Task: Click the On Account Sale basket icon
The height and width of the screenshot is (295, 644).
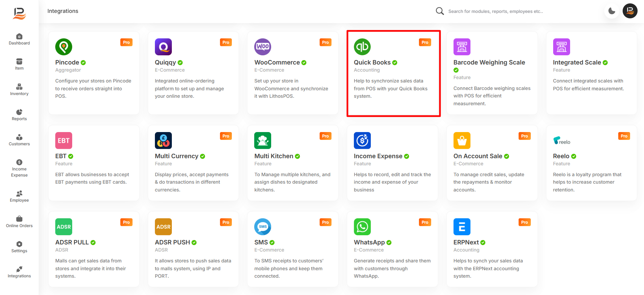Action: [x=462, y=141]
